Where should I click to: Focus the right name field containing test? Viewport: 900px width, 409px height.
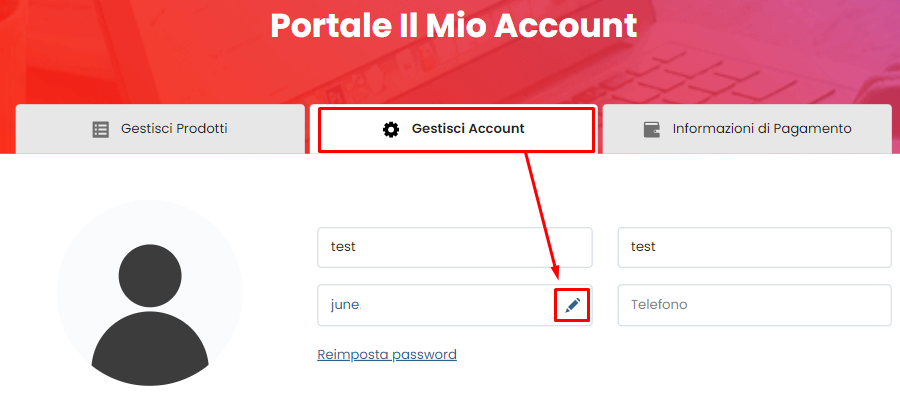754,247
